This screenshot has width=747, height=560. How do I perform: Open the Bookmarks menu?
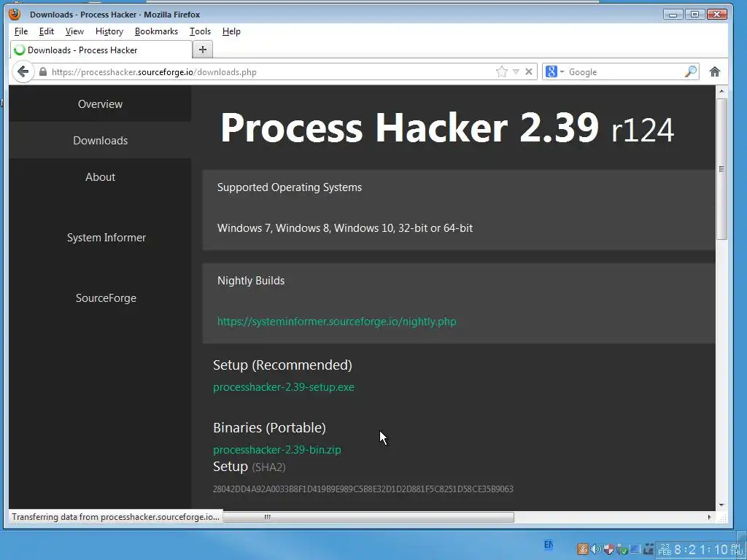[x=156, y=31]
